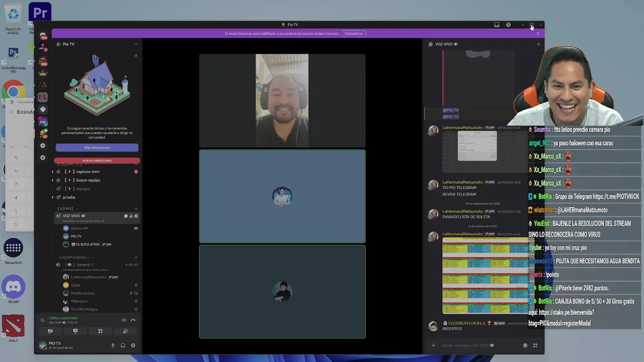Image resolution: width=644 pixels, height=362 pixels.
Task: Dismiss the community features promo card
Action: tap(136, 55)
